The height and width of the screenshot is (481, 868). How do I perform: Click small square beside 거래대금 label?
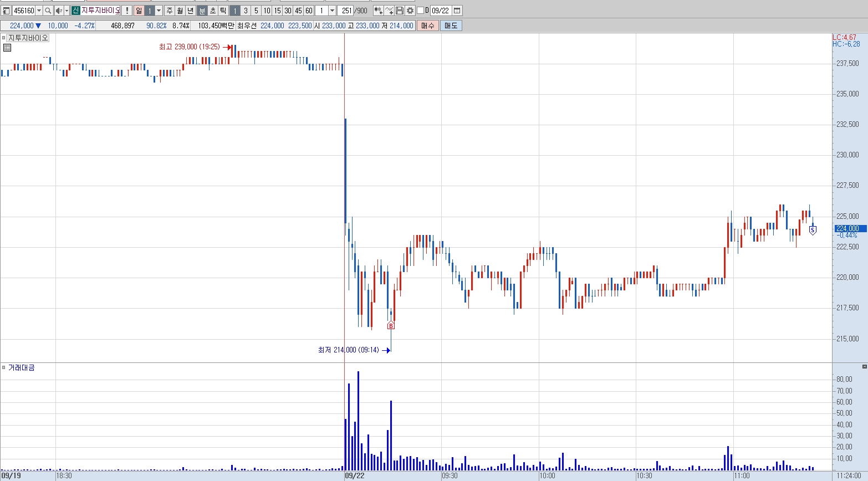click(x=4, y=367)
